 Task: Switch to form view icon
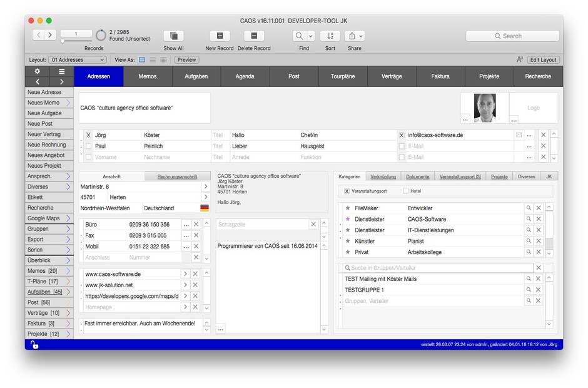(142, 59)
